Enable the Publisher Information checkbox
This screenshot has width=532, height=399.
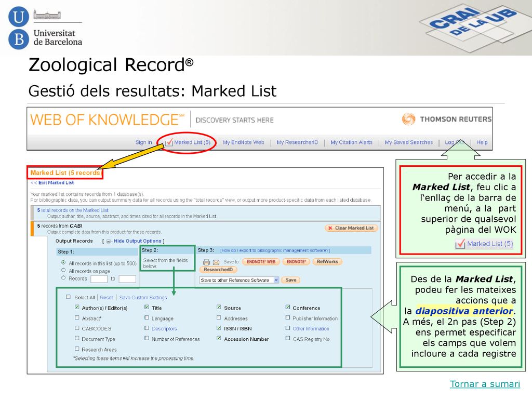click(288, 318)
